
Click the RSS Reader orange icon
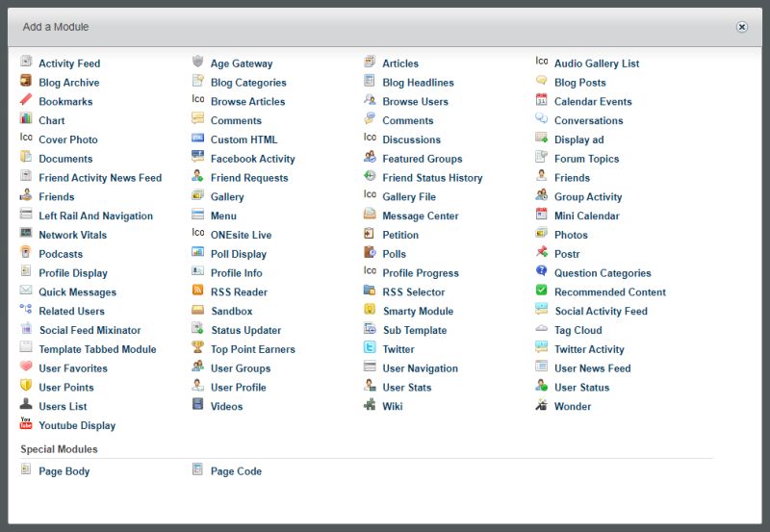pyautogui.click(x=198, y=290)
